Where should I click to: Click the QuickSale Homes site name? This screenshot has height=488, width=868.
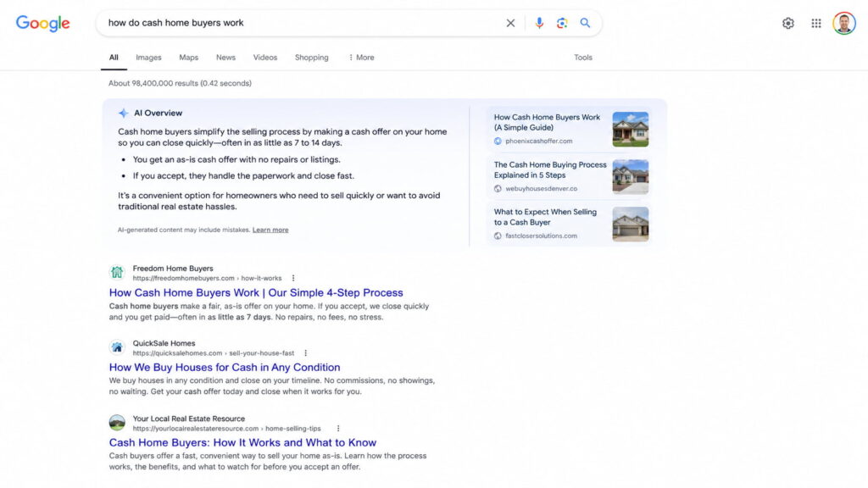pyautogui.click(x=164, y=343)
